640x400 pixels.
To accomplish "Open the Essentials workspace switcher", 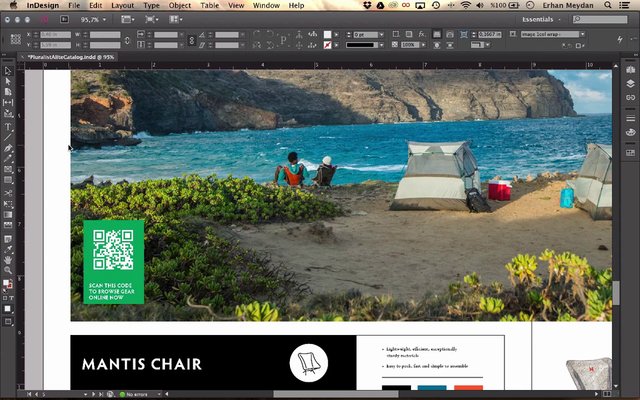I will point(541,19).
